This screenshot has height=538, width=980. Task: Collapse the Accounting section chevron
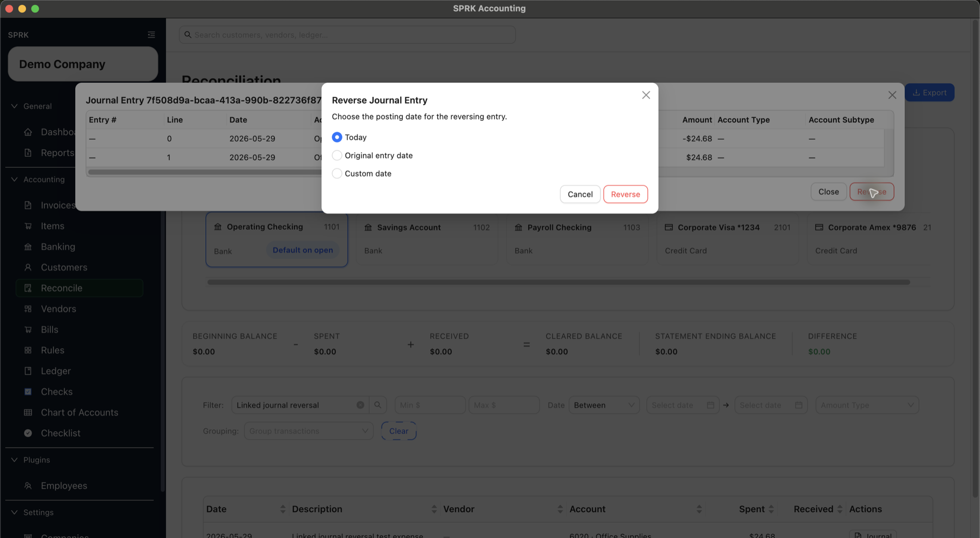(x=14, y=179)
